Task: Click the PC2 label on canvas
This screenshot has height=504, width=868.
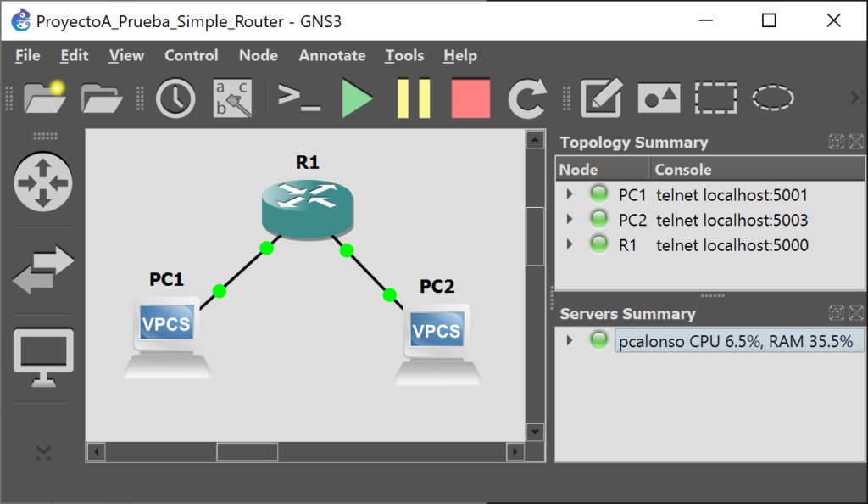Action: [437, 286]
